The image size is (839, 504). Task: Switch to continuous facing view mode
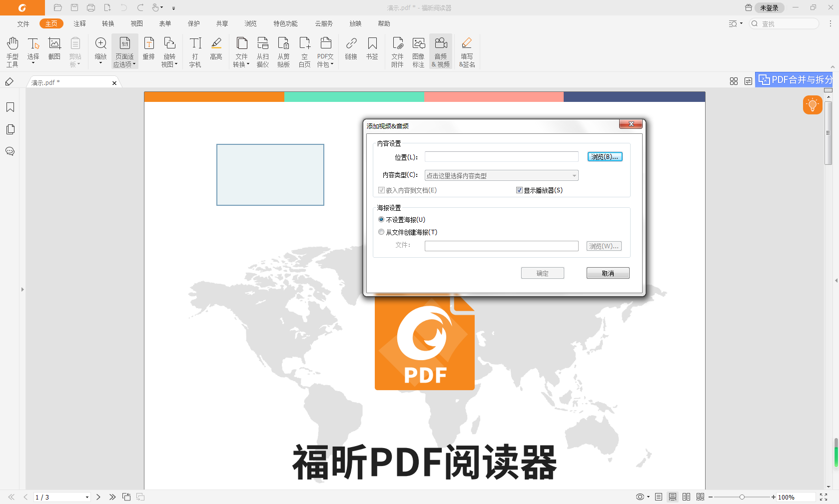(701, 497)
